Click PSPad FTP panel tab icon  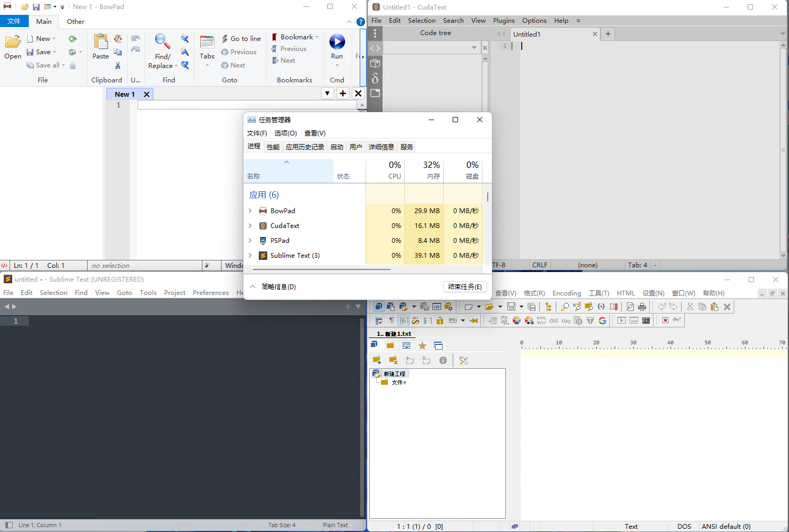point(406,345)
